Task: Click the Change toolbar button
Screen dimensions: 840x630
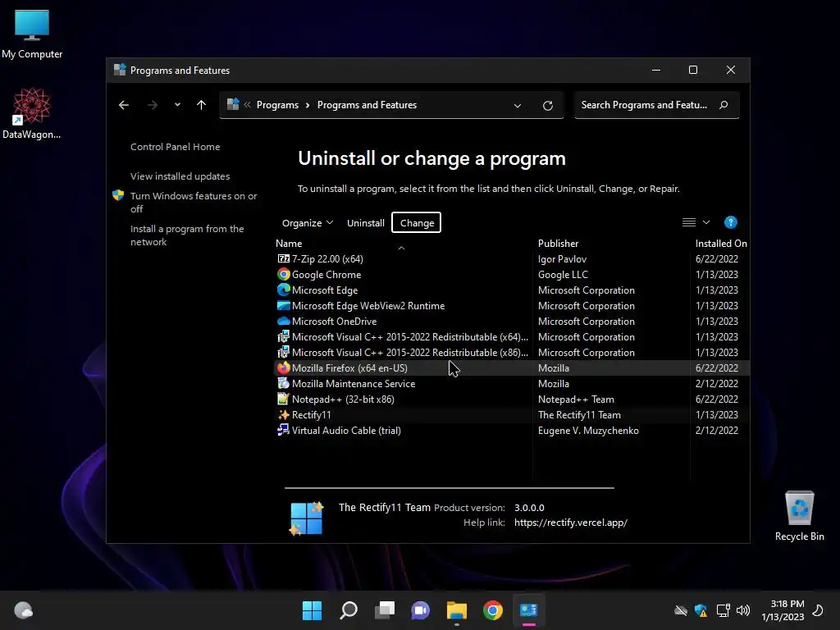Action: coord(416,223)
